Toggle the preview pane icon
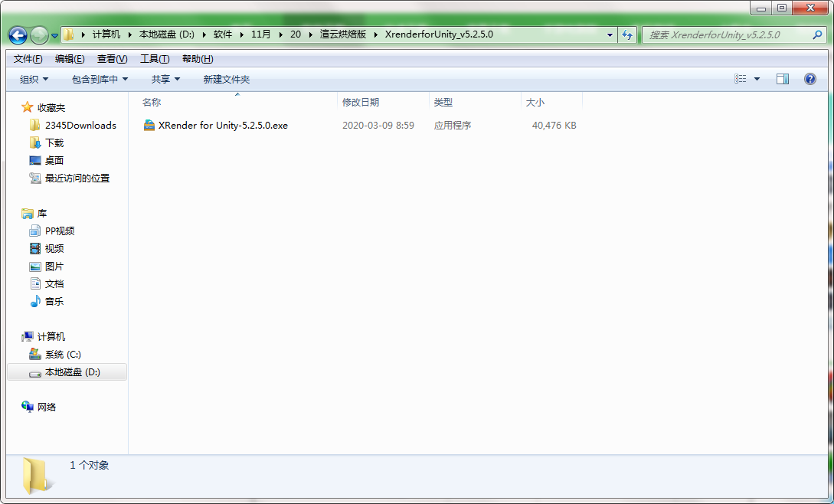 (783, 79)
